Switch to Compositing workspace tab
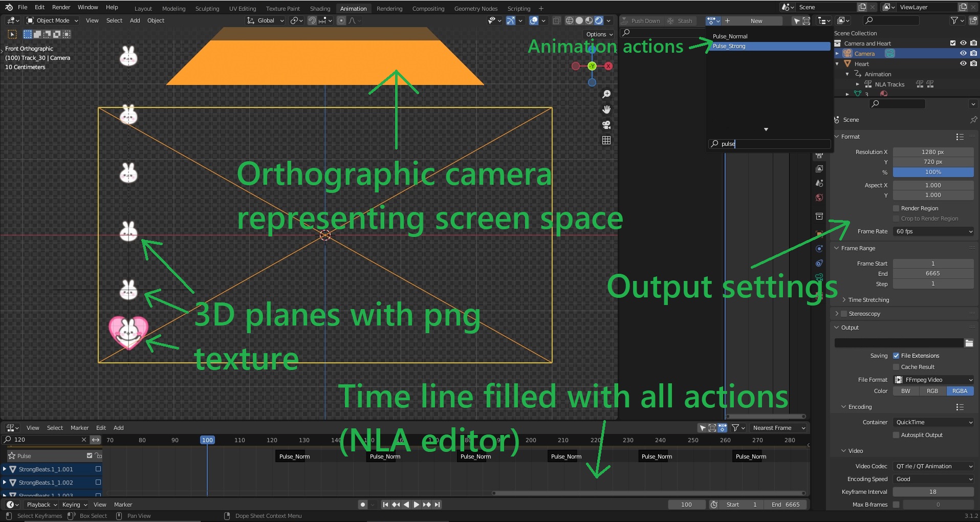Image resolution: width=980 pixels, height=522 pixels. 428,8
